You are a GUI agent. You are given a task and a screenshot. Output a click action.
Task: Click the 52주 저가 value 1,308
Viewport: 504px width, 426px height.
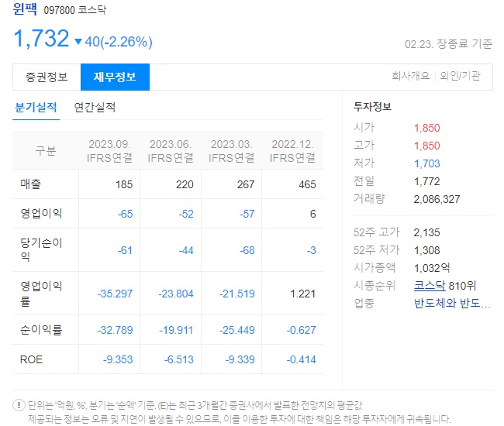(427, 250)
